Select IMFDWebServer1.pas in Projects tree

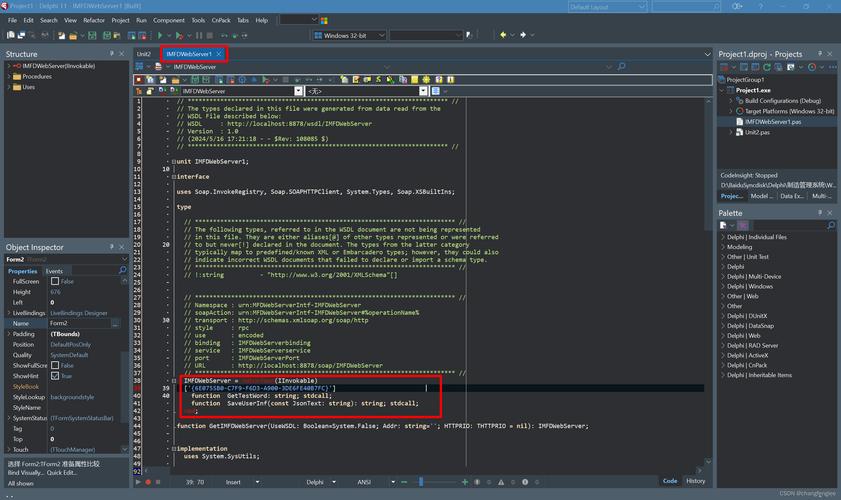click(773, 122)
